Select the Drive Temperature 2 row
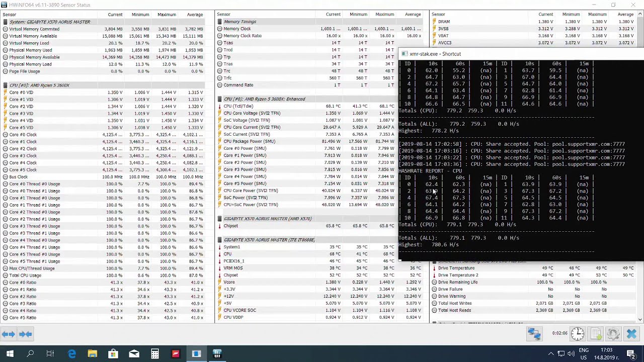Viewport: 644px width, 362px height. [x=533, y=275]
